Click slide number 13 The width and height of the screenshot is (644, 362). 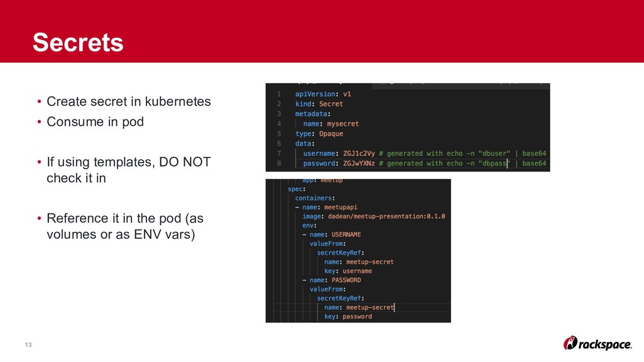tap(28, 345)
